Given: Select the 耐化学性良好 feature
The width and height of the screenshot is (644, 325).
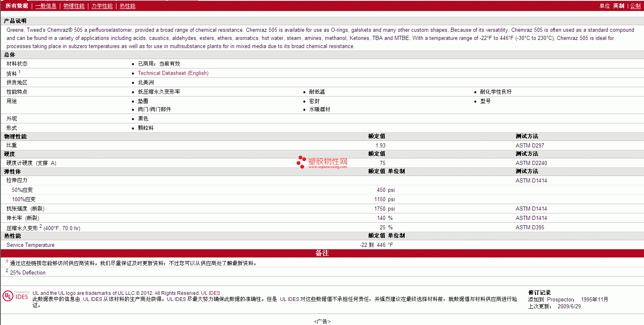Looking at the screenshot, I should click(x=496, y=92).
